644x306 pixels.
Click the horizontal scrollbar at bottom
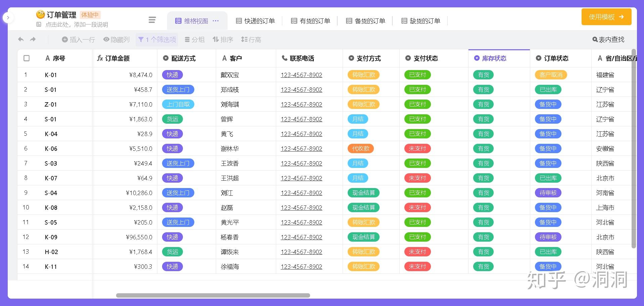tap(213, 295)
